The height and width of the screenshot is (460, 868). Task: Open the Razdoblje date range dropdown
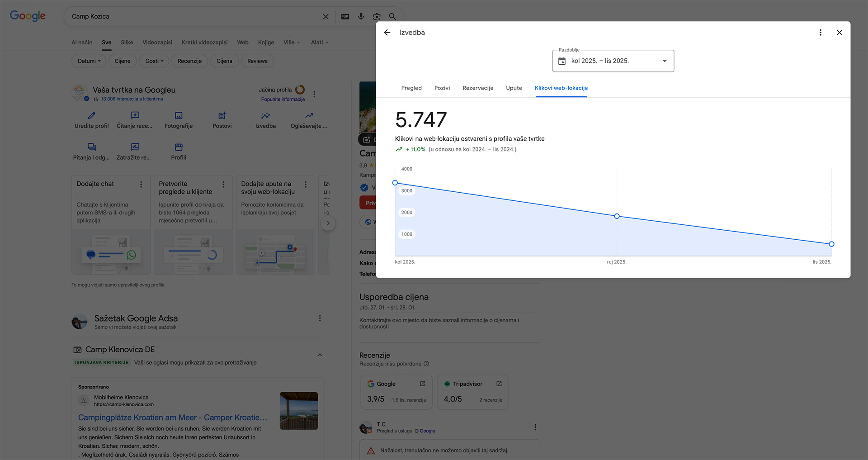613,61
